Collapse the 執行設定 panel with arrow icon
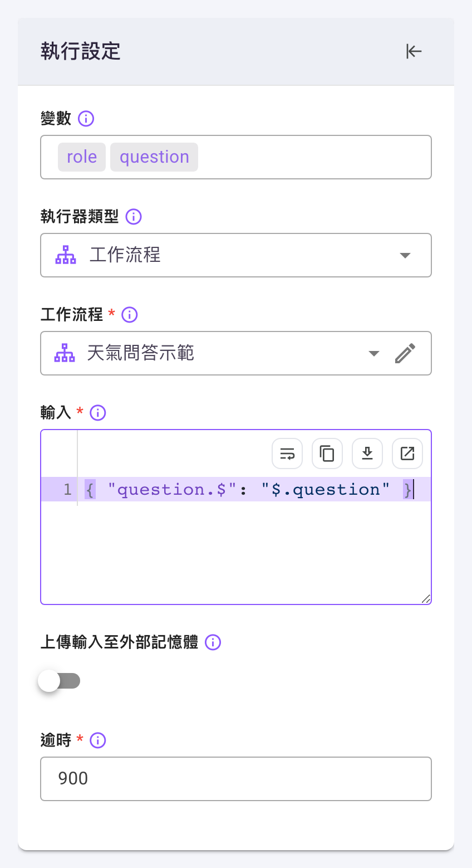Viewport: 472px width, 868px height. click(414, 51)
